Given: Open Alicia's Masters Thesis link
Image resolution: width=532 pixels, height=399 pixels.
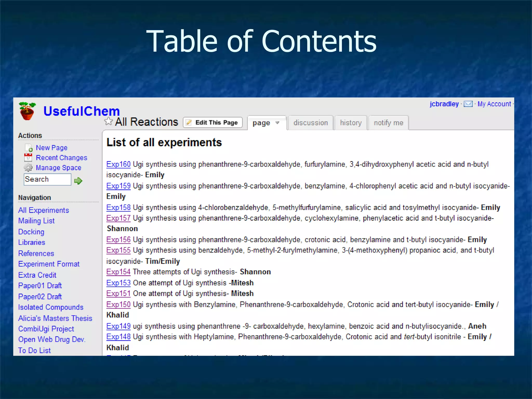Looking at the screenshot, I should click(55, 318).
